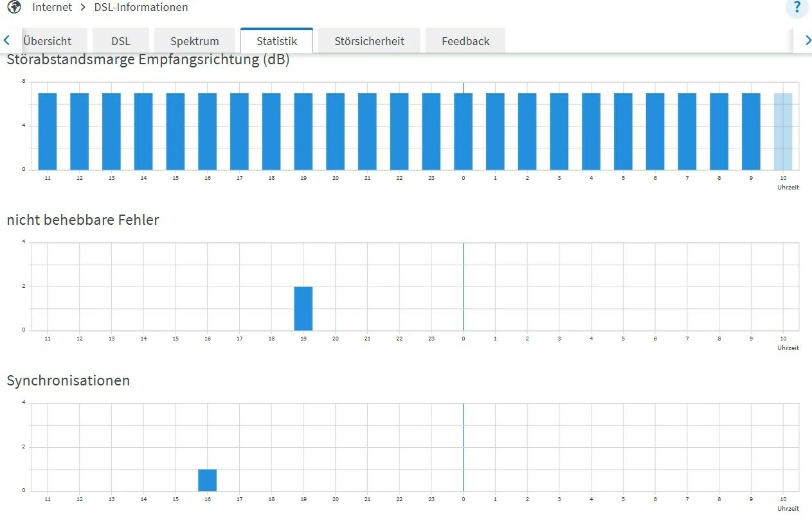
Task: Click the synchronisation bar at hour 16
Action: pyautogui.click(x=207, y=480)
